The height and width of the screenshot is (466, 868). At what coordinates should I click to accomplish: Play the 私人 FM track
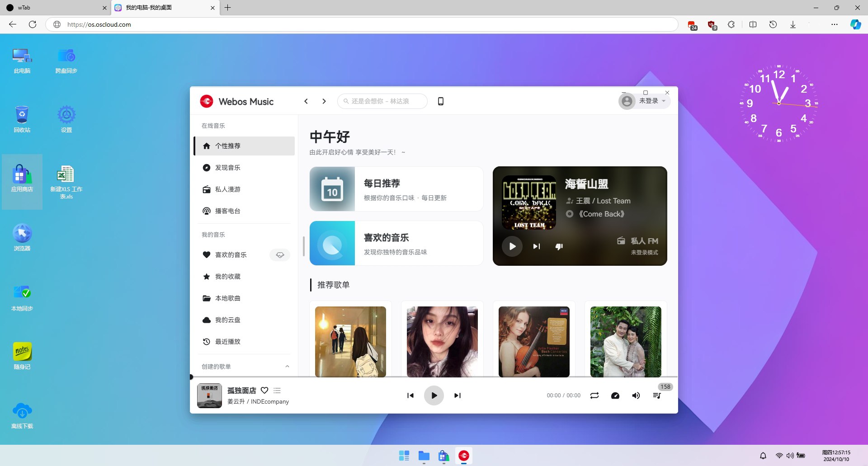pos(512,246)
